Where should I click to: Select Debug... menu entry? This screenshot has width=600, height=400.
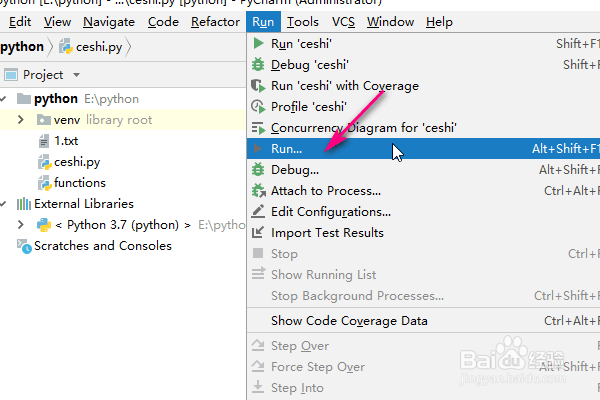295,170
